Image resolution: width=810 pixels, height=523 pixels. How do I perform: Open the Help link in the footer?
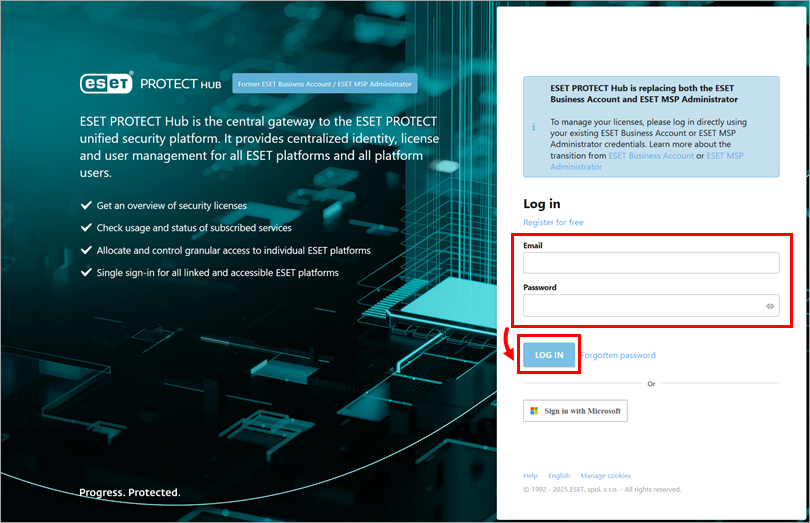[x=530, y=476]
